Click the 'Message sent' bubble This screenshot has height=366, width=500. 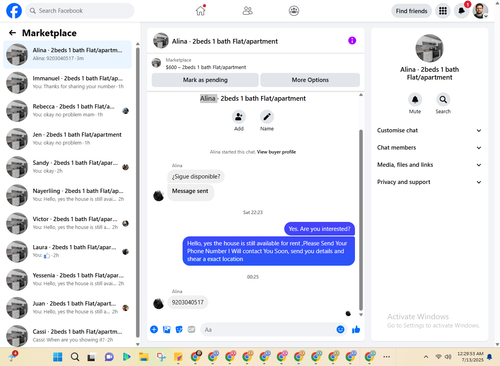pyautogui.click(x=190, y=192)
